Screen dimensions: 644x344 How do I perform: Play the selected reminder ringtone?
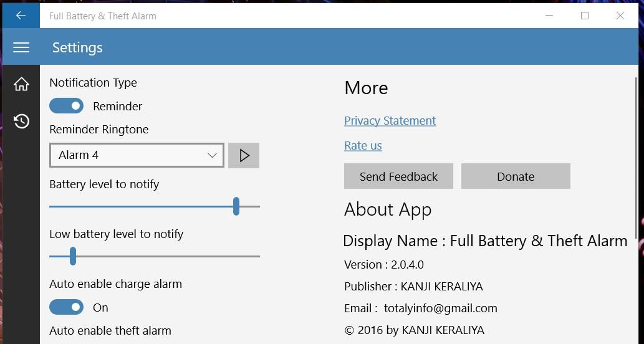coord(244,155)
